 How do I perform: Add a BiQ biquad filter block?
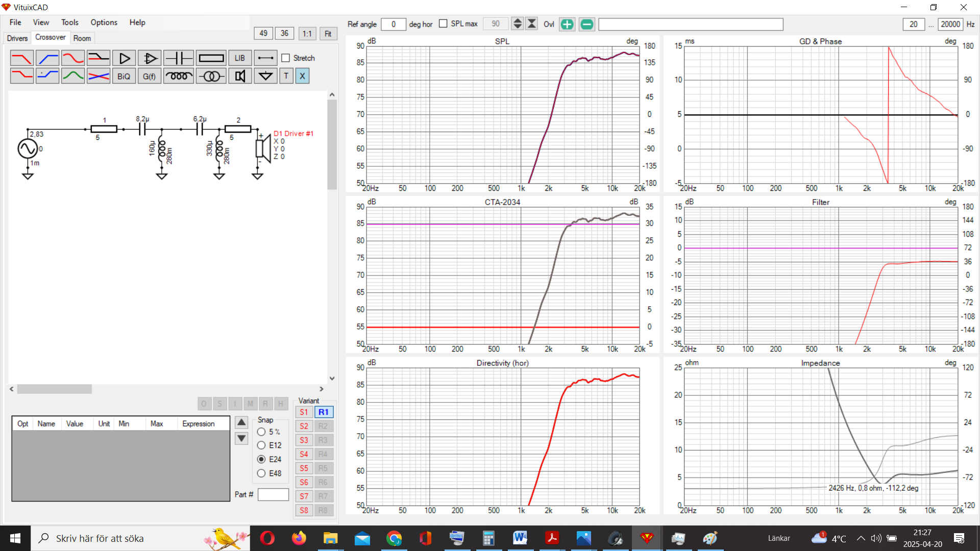coord(124,76)
